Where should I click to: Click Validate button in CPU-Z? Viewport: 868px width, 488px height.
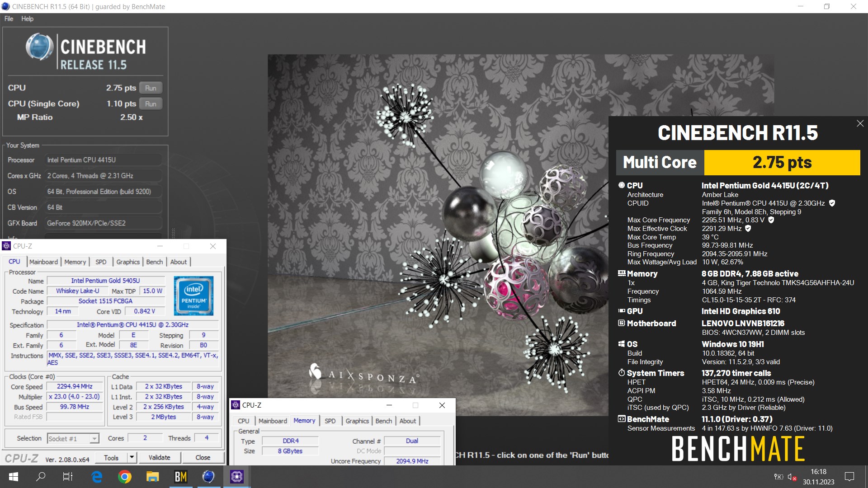(x=160, y=458)
